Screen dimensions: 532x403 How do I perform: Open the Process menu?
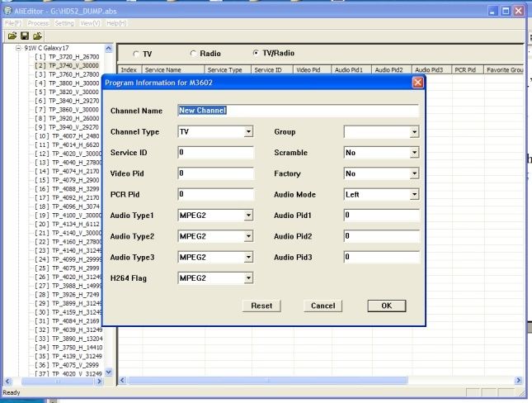38,23
